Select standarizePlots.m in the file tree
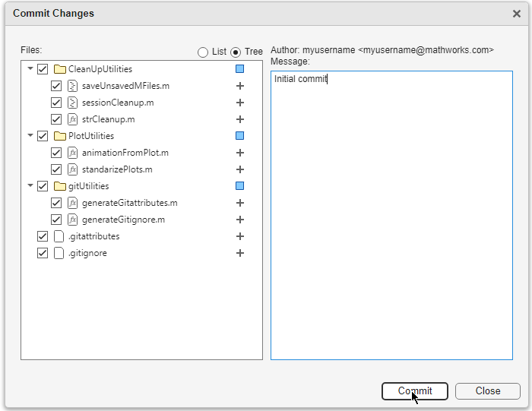Screen dimensions: 532x411 click(117, 169)
